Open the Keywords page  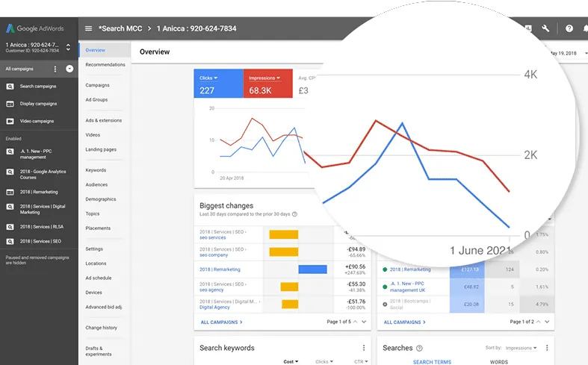96,170
